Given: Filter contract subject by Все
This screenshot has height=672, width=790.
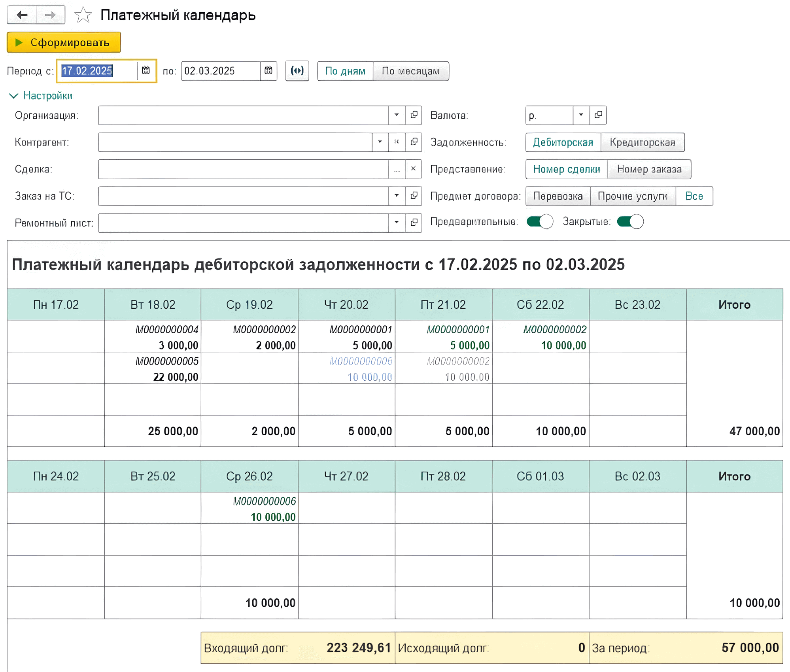Looking at the screenshot, I should (694, 196).
